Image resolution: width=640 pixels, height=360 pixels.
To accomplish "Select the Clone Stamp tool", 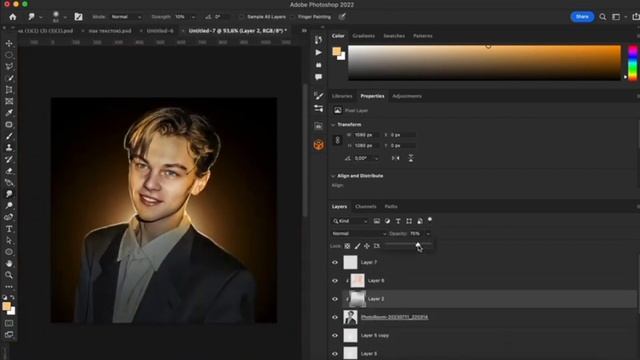I will coord(9,148).
